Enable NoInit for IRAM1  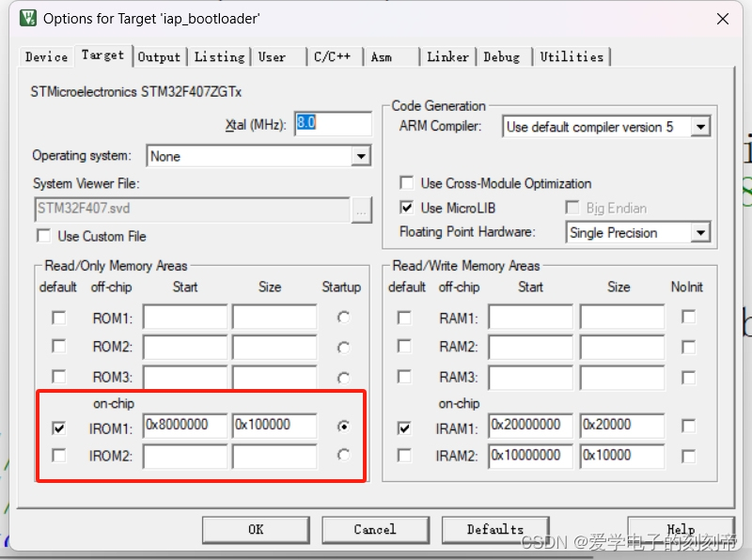point(688,426)
